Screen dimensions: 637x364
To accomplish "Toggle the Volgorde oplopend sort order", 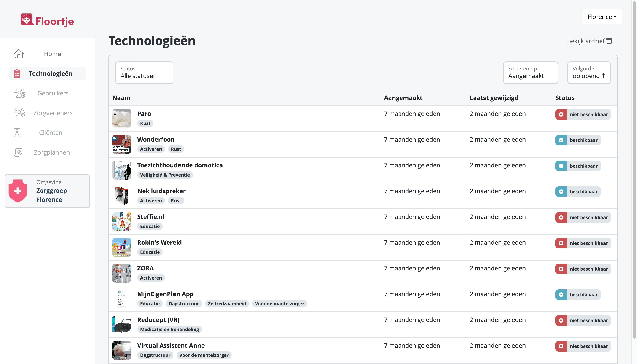I will point(589,73).
